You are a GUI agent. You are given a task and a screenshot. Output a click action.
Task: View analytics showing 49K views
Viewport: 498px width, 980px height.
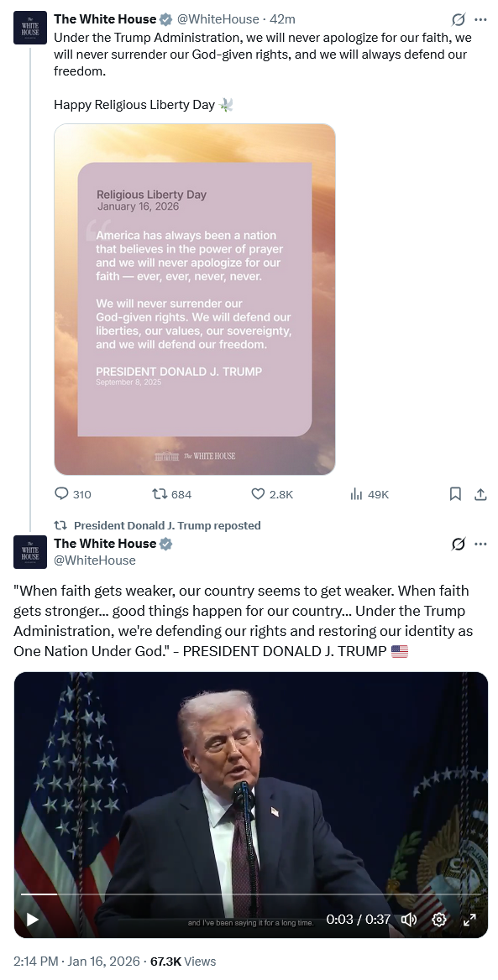(x=356, y=494)
